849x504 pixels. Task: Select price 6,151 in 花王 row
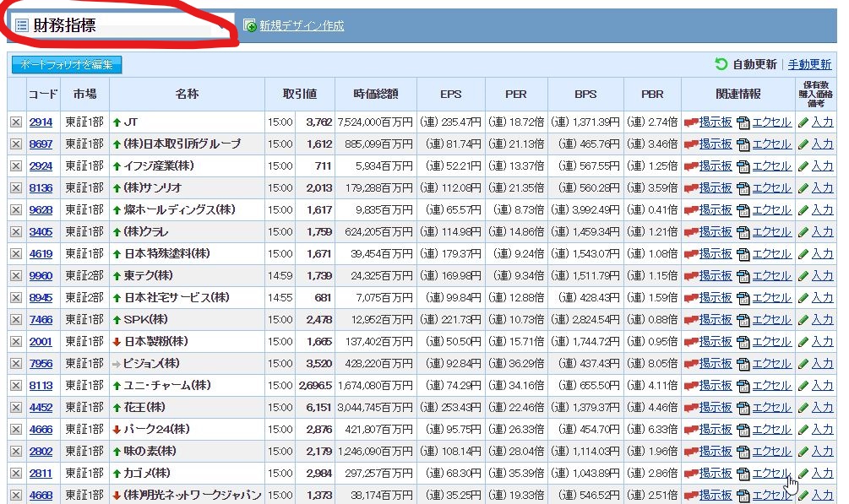(318, 407)
